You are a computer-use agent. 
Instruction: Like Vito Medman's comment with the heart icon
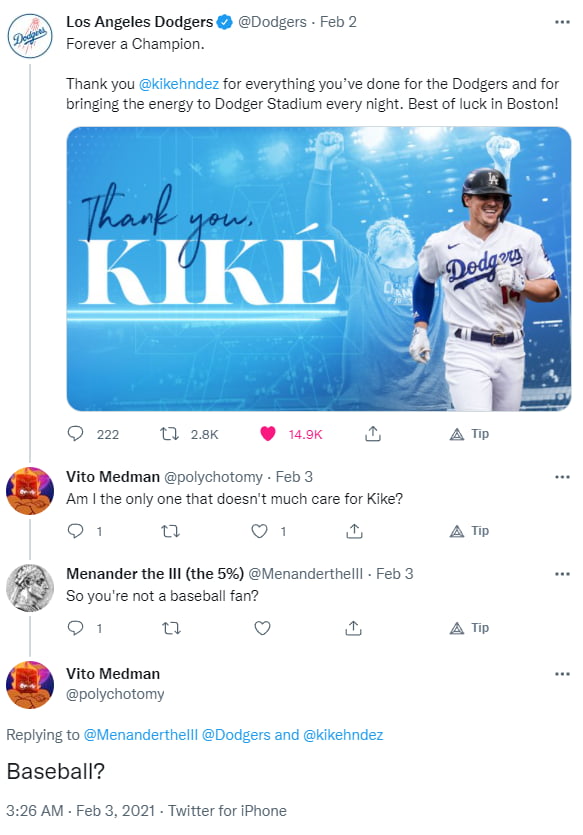pyautogui.click(x=262, y=531)
